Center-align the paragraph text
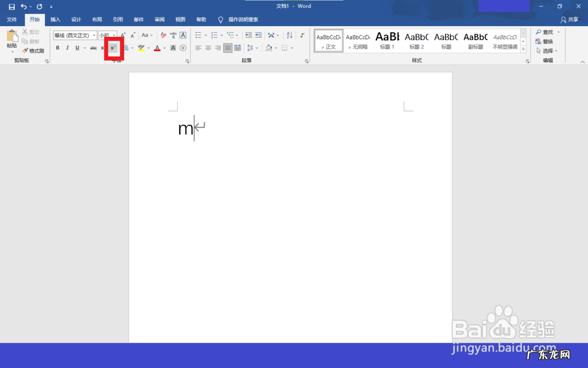588x368 pixels. click(208, 48)
